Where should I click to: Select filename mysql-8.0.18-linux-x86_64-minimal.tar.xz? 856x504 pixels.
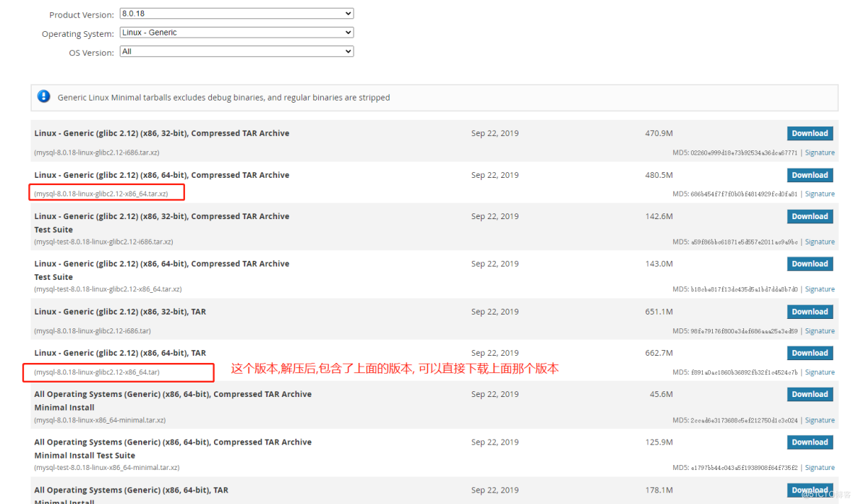pos(100,420)
